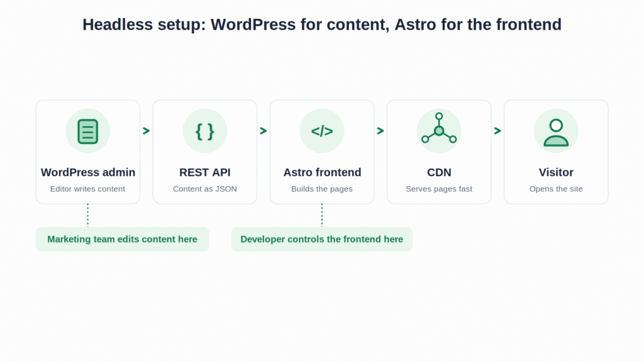The width and height of the screenshot is (644, 362).
Task: Click the 'Builds the pages' caption
Action: pos(321,189)
